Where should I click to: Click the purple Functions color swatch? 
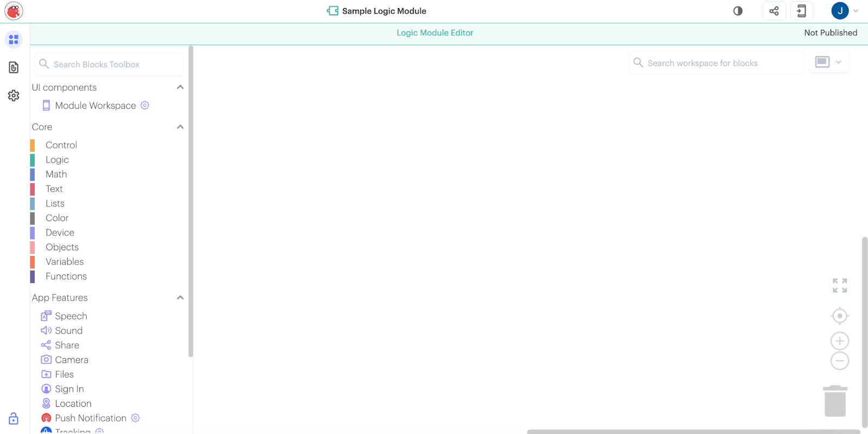pyautogui.click(x=33, y=277)
